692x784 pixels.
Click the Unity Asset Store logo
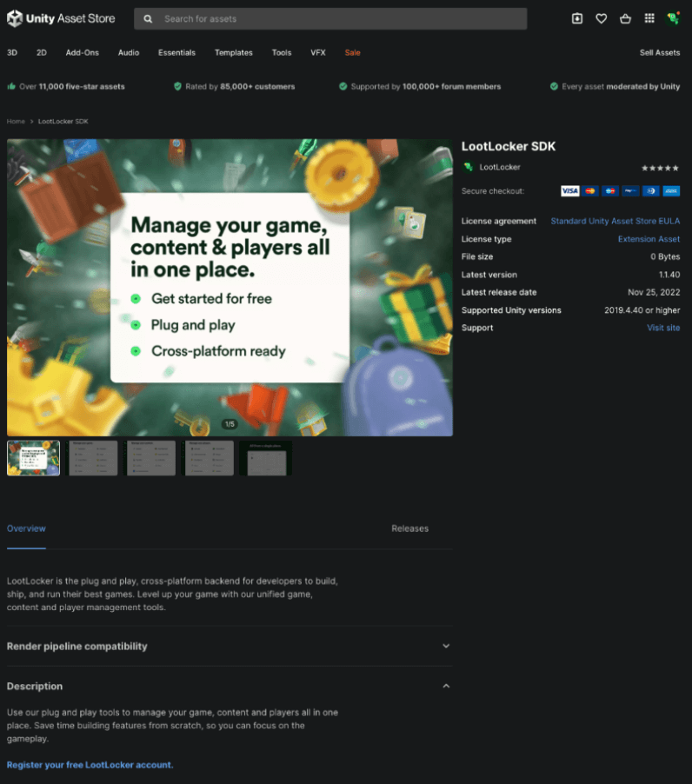coord(61,18)
